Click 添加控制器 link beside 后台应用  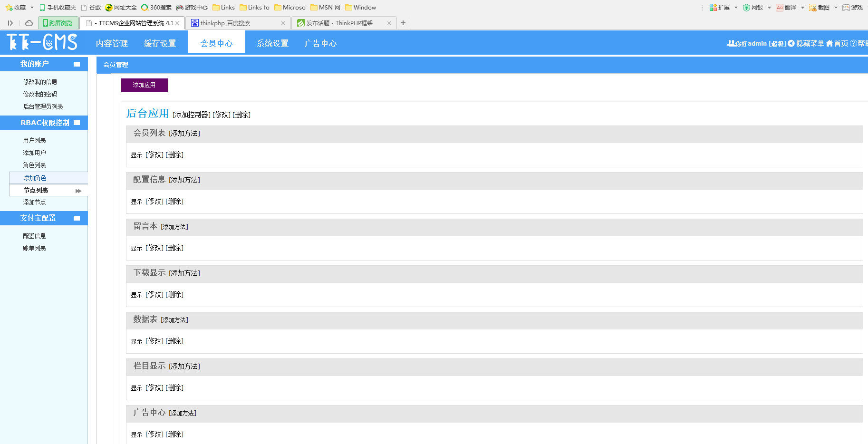coord(191,115)
